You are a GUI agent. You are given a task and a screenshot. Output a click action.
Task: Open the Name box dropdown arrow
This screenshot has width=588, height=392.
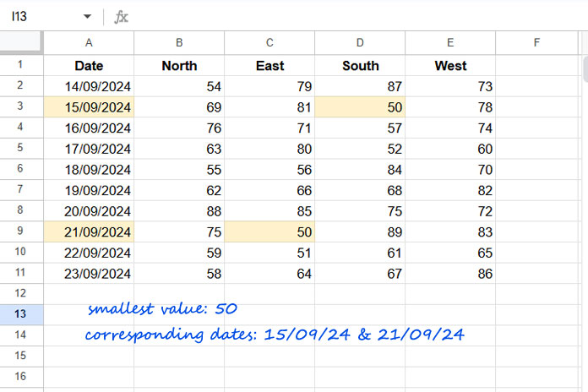pyautogui.click(x=87, y=17)
